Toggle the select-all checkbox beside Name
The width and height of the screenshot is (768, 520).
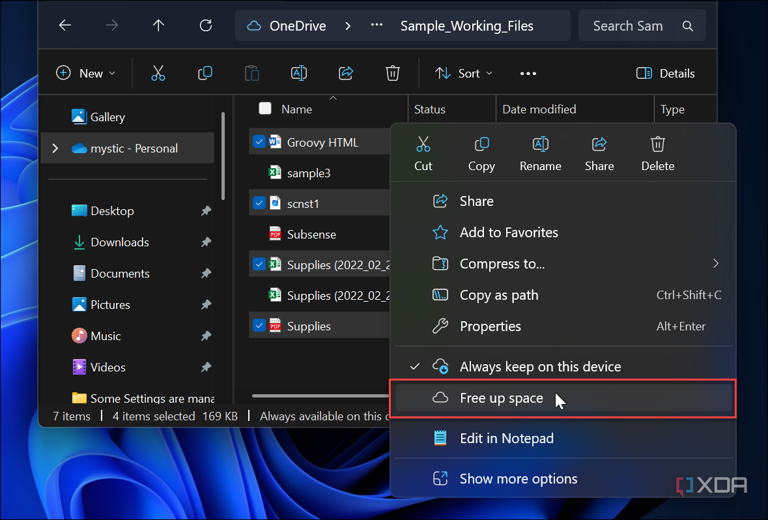click(x=265, y=109)
